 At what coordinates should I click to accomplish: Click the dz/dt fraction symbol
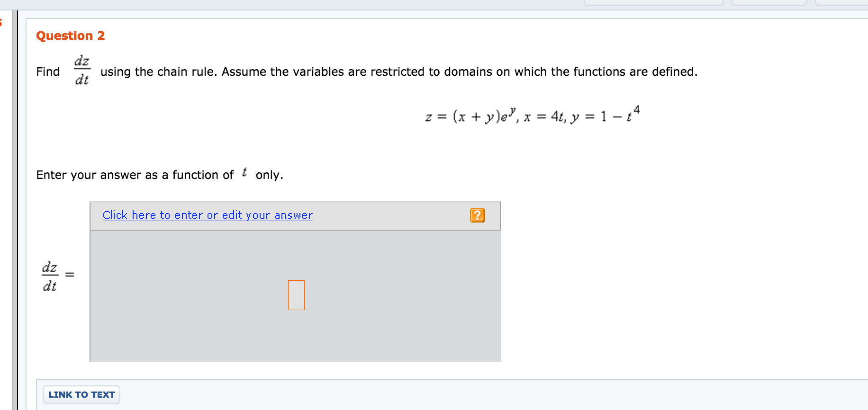(x=81, y=70)
